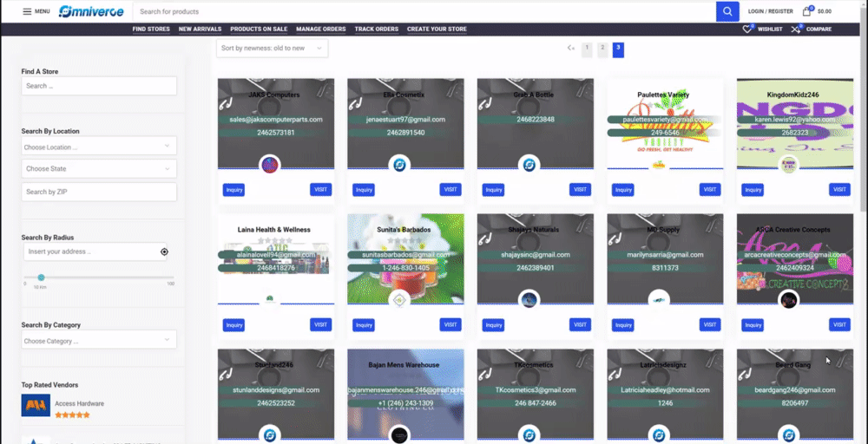868x444 pixels.
Task: Click the Access Hardware star rating
Action: 72,415
